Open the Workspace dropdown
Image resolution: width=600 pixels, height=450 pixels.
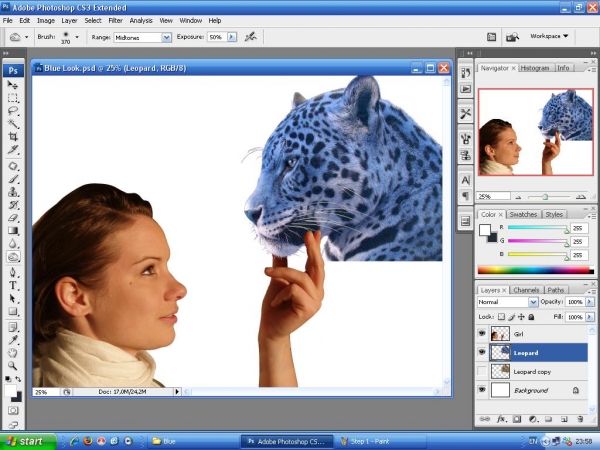549,36
